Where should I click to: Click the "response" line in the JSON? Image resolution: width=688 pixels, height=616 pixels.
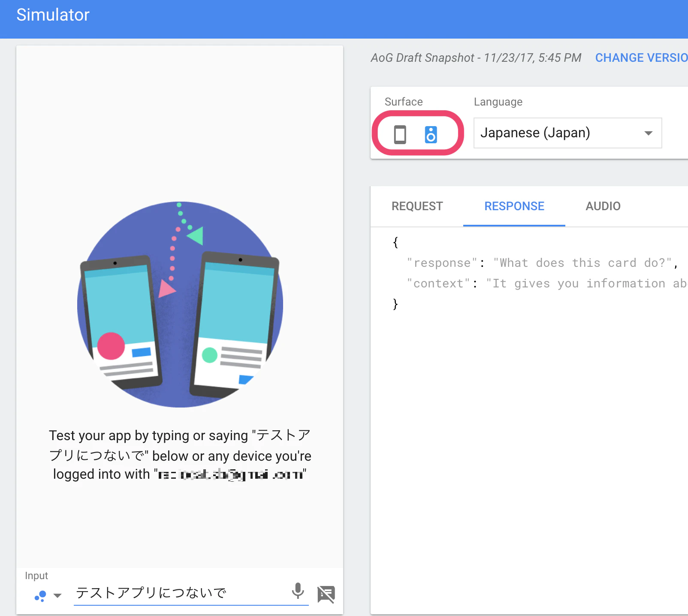coord(542,263)
